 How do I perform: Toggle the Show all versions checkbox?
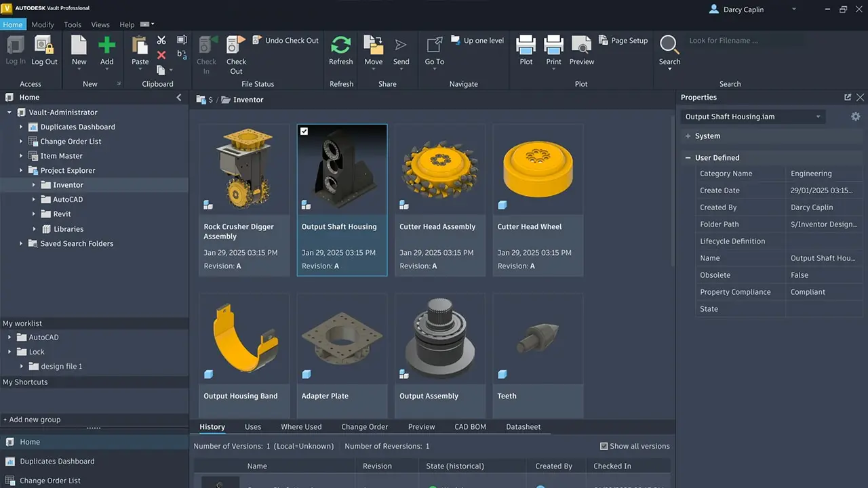604,446
